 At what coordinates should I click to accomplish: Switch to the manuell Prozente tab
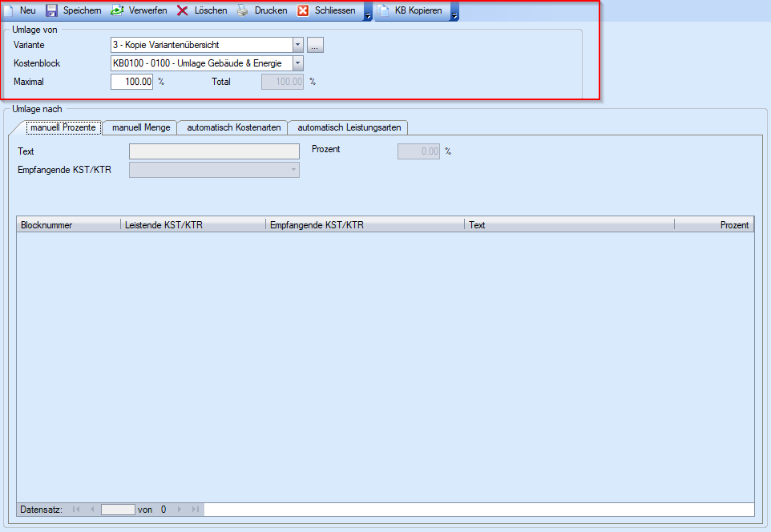point(63,128)
